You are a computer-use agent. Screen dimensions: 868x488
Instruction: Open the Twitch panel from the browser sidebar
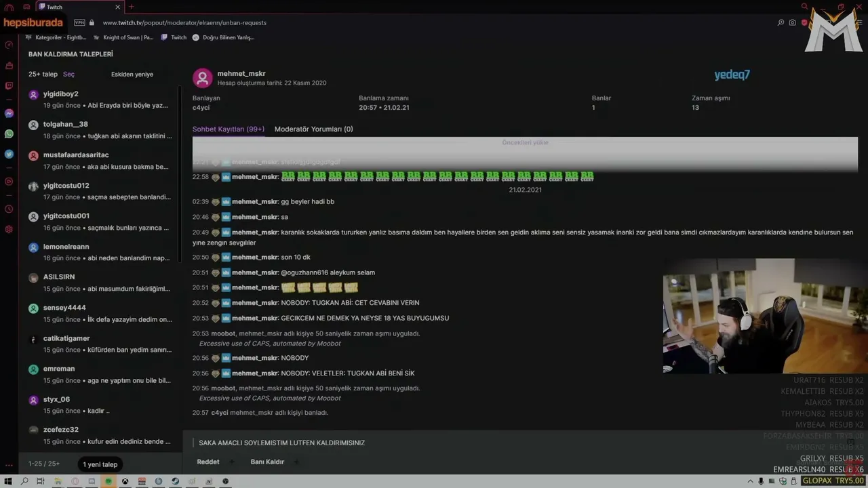[9, 86]
